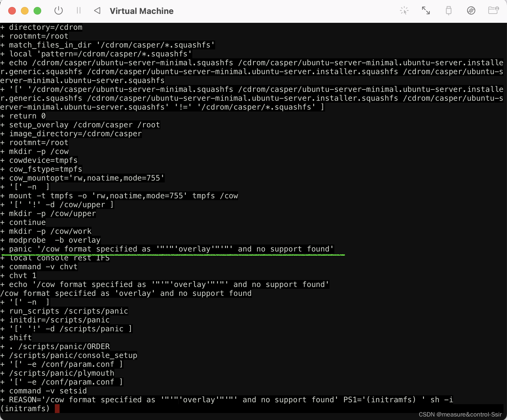
Task: Toggle mouse input capture mode
Action: click(x=405, y=10)
